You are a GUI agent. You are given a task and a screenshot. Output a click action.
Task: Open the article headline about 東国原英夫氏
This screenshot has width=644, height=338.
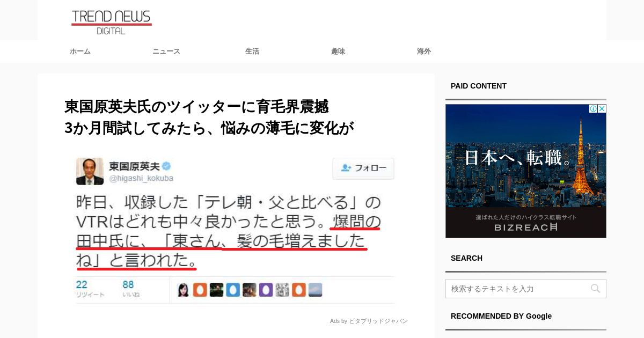pos(209,117)
